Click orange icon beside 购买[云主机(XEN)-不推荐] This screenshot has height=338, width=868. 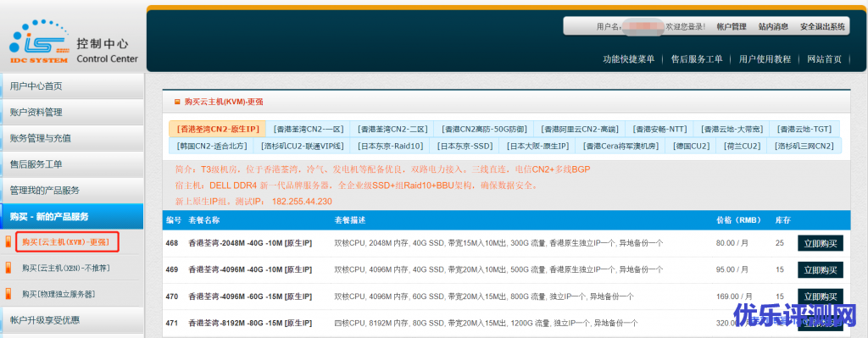coord(8,268)
